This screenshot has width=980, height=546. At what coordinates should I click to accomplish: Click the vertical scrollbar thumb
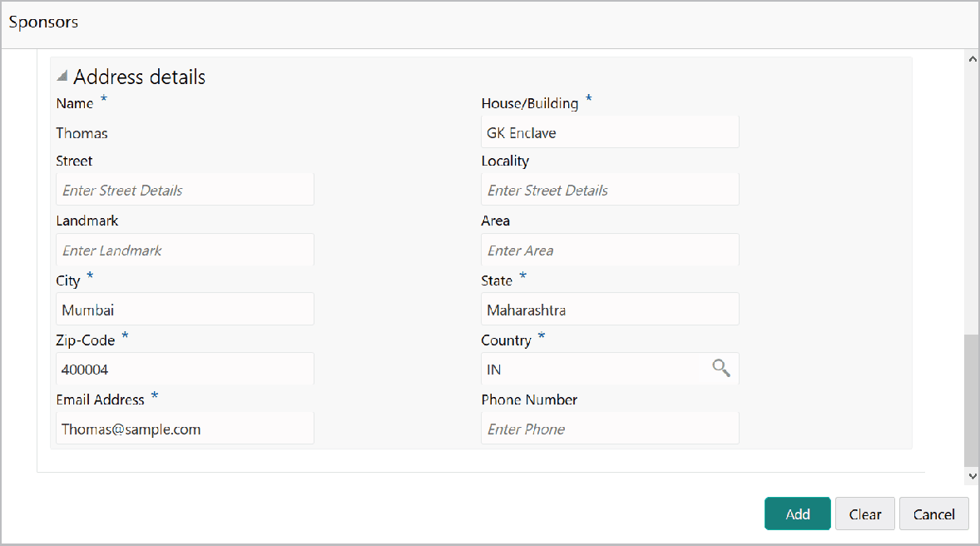tap(972, 400)
